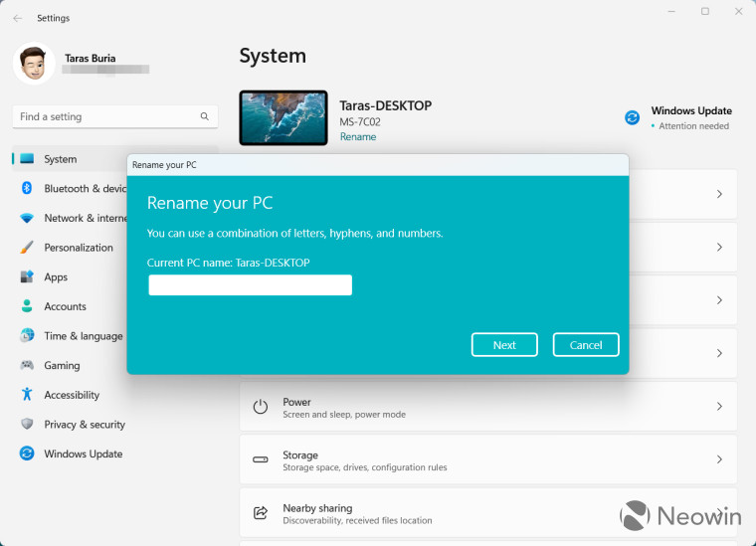Open the Nearby sharing settings row
The height and width of the screenshot is (546, 756).
click(x=488, y=513)
